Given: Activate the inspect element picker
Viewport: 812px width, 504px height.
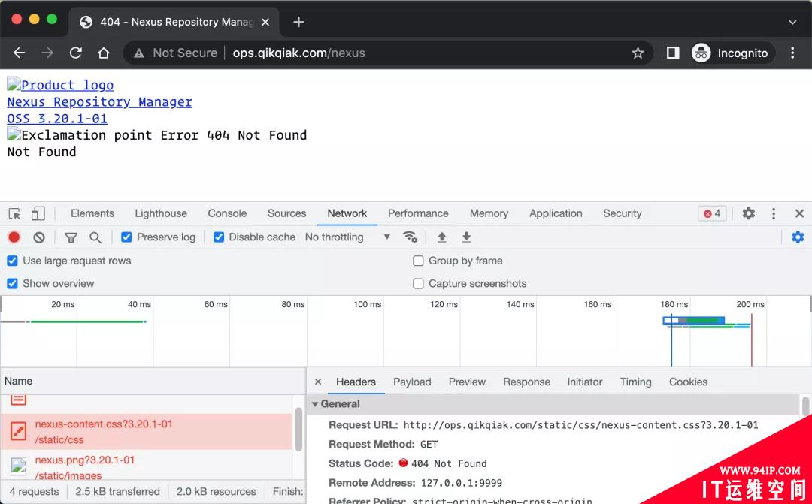Looking at the screenshot, I should click(14, 213).
